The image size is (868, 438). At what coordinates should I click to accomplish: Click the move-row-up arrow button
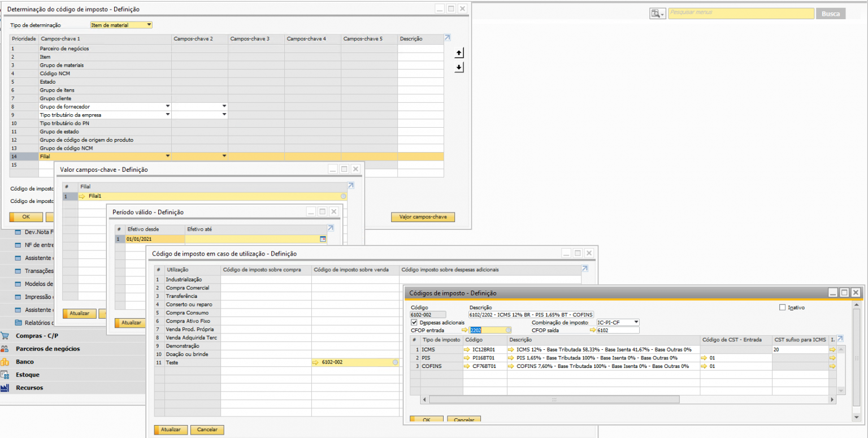pos(459,53)
